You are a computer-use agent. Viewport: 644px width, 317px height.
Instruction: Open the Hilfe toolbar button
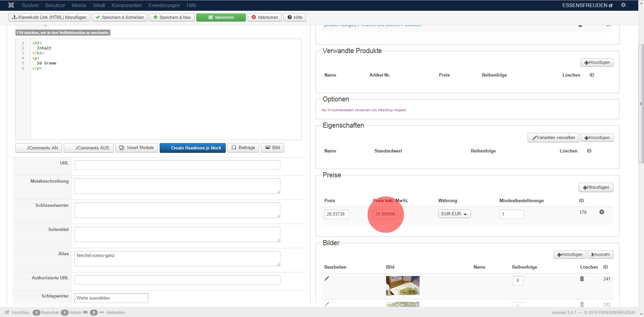coord(294,17)
